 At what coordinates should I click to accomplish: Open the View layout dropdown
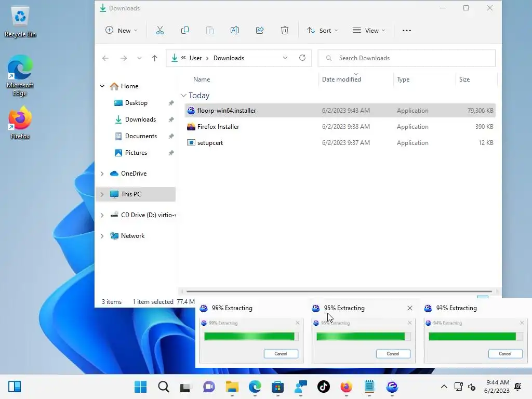(369, 31)
